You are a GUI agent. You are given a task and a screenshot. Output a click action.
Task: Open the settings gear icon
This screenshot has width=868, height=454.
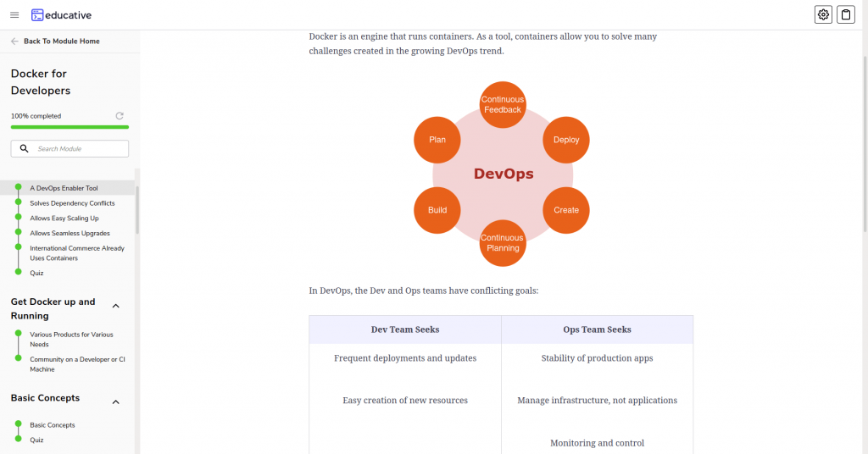[x=823, y=15]
